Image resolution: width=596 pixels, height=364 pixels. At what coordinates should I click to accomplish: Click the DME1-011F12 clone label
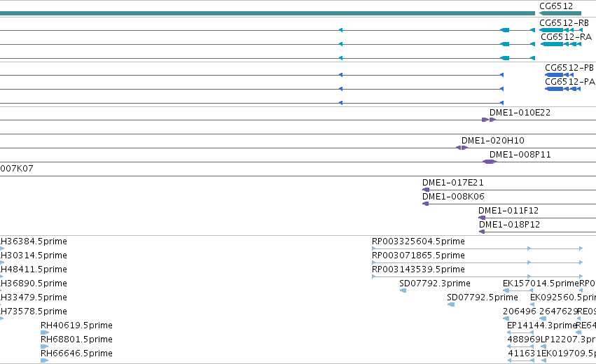coord(508,211)
